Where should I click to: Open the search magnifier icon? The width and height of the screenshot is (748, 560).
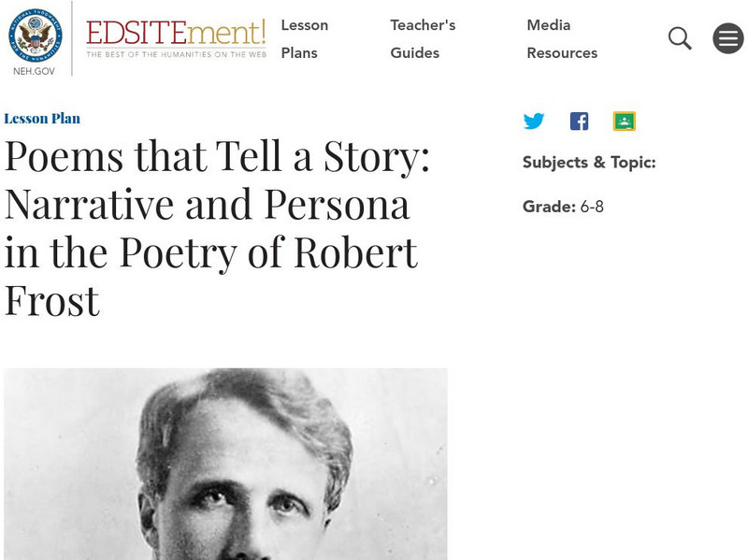pos(680,38)
